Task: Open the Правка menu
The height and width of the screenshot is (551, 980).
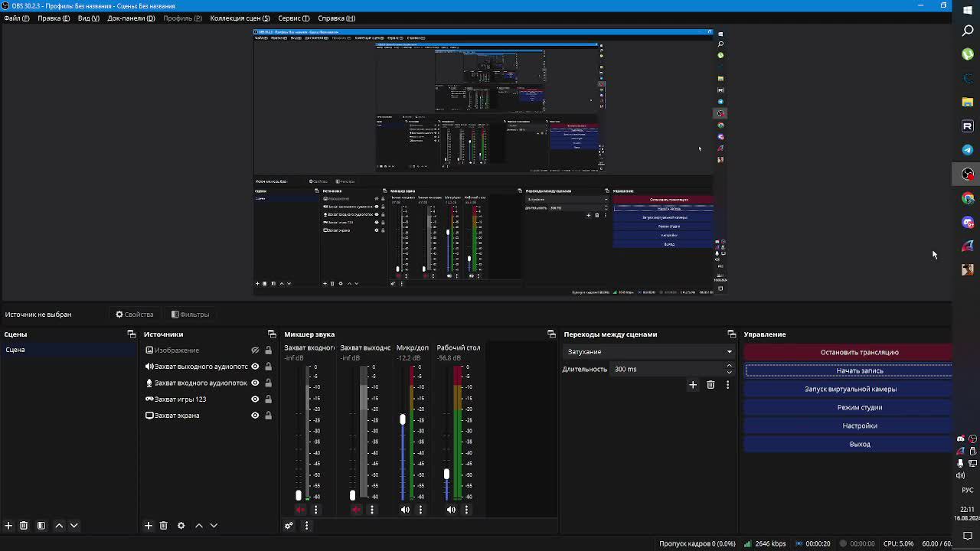Action: click(54, 18)
